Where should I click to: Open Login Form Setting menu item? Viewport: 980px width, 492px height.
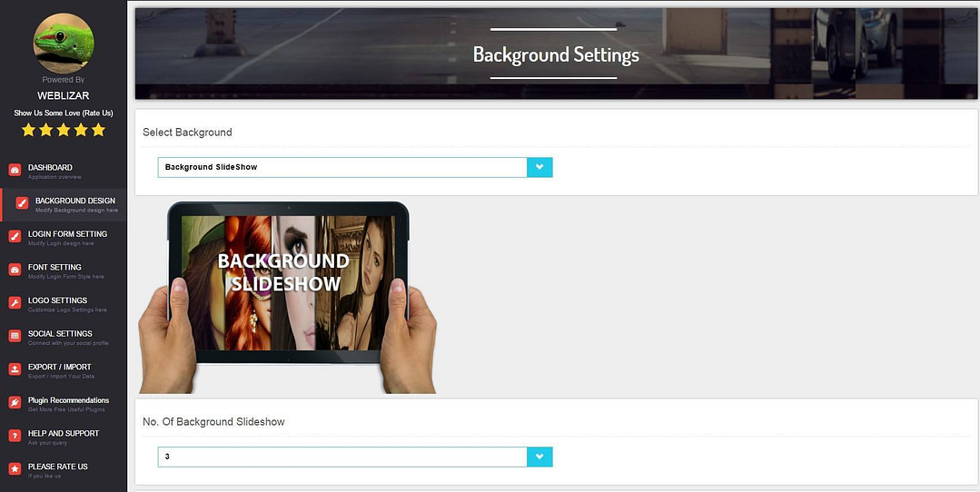coord(67,234)
